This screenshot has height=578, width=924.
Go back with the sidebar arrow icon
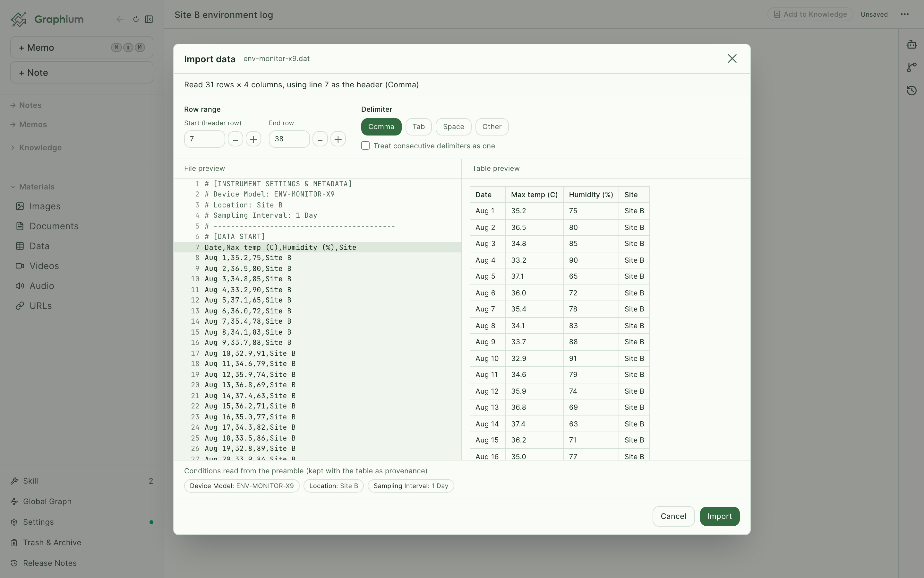click(x=120, y=20)
